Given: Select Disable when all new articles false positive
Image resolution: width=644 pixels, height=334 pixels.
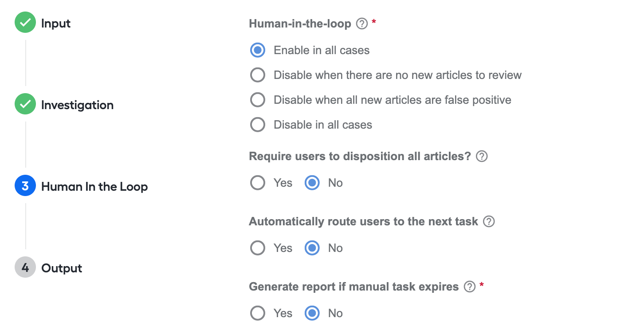Looking at the screenshot, I should tap(258, 100).
